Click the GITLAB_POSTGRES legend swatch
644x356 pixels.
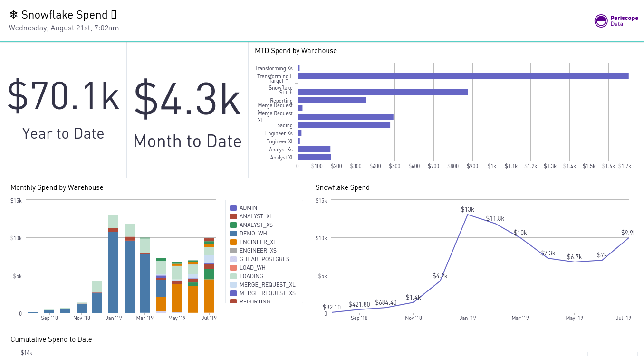pos(232,259)
